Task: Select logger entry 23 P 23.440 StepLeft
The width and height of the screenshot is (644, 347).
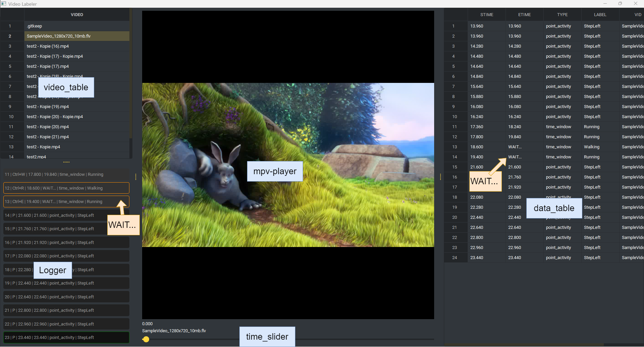Action: [66, 338]
